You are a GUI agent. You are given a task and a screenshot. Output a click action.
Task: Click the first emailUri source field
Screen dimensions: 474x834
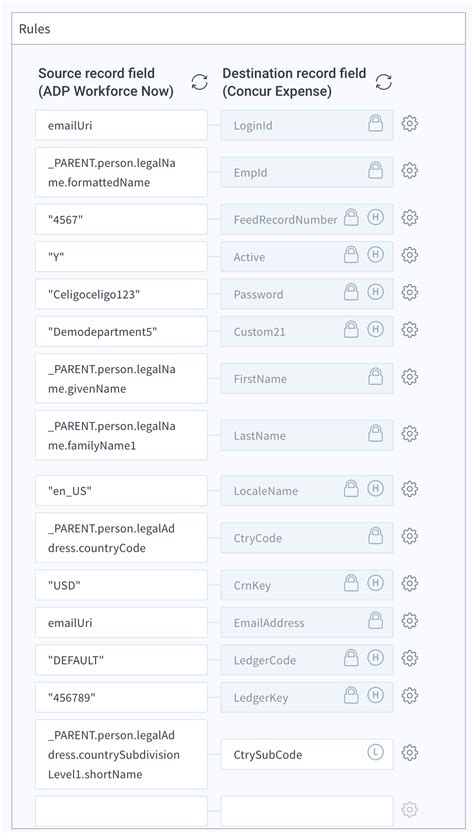pyautogui.click(x=121, y=126)
